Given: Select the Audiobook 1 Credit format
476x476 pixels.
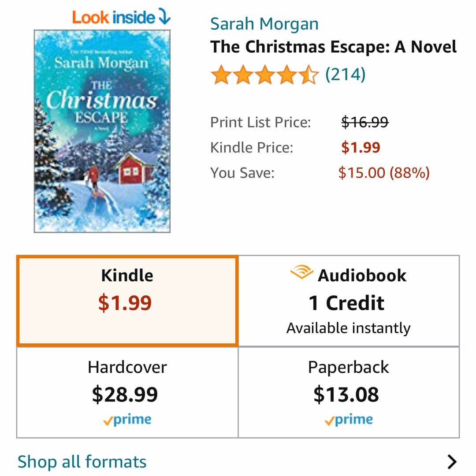Looking at the screenshot, I should 348,301.
